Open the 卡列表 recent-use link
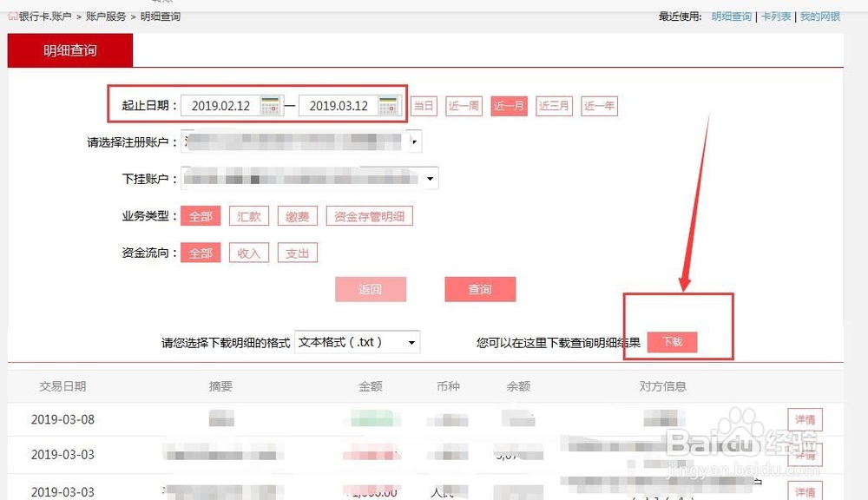 pos(776,16)
